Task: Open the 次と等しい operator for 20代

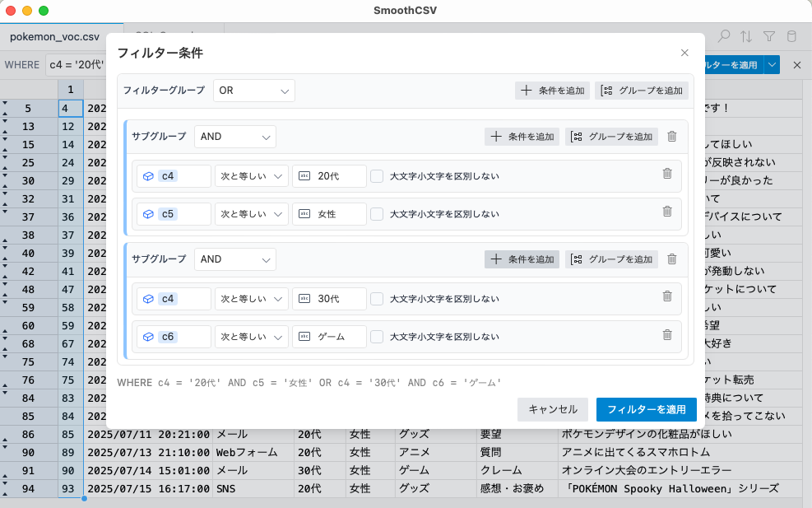Action: click(x=252, y=176)
